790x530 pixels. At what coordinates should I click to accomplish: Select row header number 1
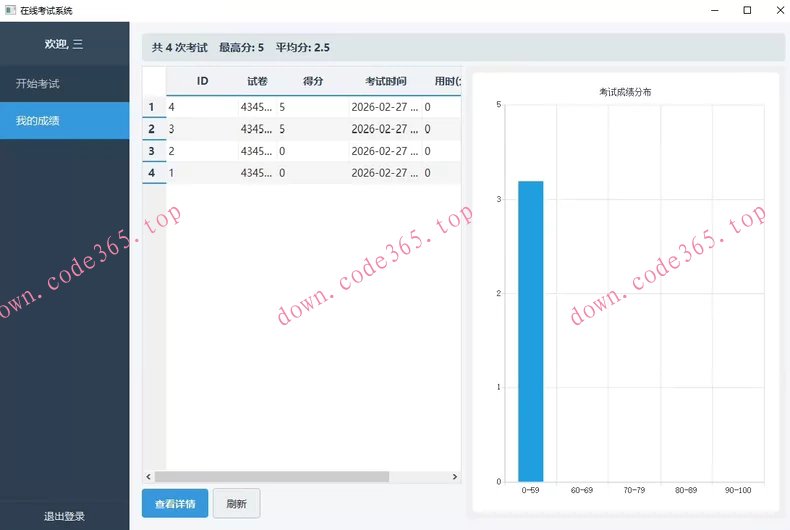pos(154,107)
